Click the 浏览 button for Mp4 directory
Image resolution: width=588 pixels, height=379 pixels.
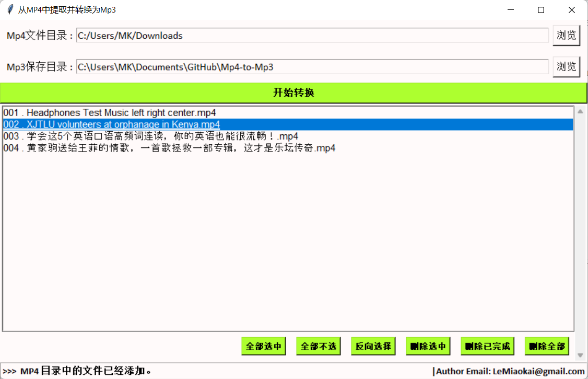coord(567,35)
